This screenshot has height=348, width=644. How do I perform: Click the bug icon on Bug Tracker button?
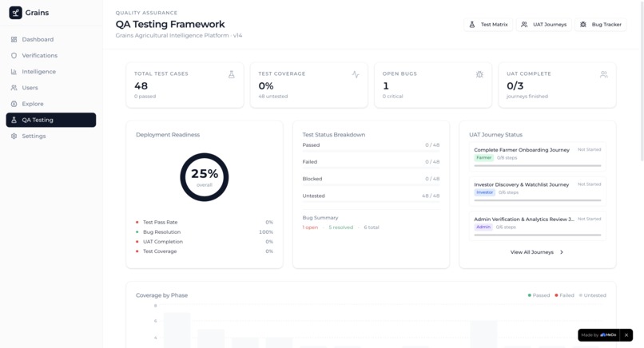[x=582, y=25]
